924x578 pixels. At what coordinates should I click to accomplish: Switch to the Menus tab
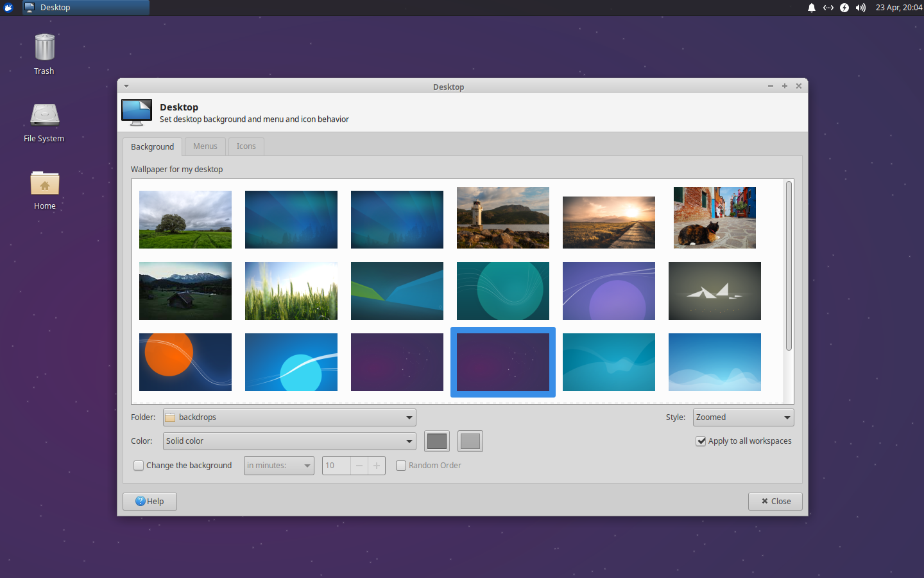pos(205,146)
